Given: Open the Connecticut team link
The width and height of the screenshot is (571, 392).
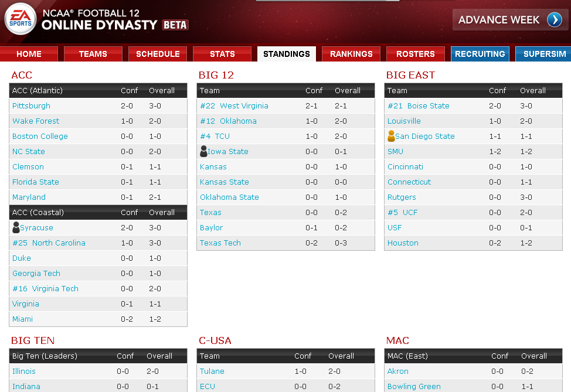Looking at the screenshot, I should pos(409,182).
